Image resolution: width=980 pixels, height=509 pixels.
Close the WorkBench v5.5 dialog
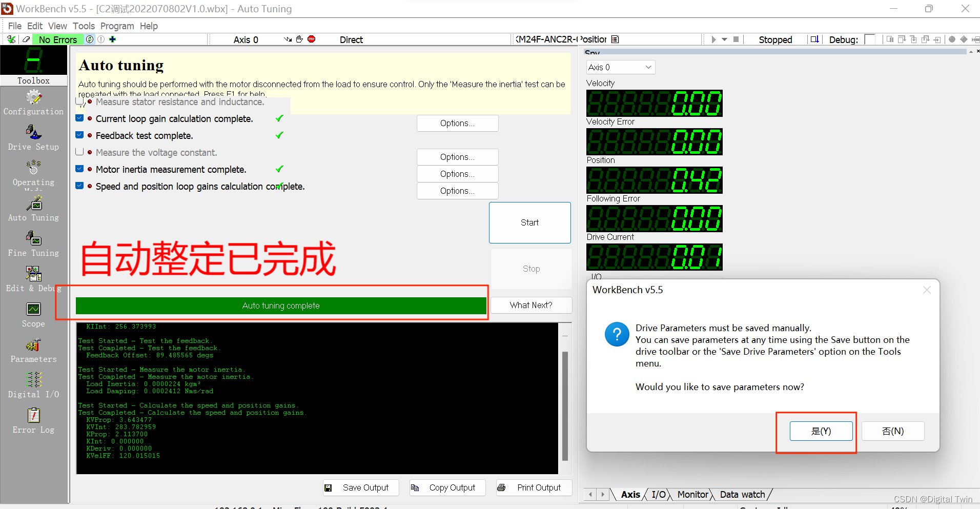[927, 290]
